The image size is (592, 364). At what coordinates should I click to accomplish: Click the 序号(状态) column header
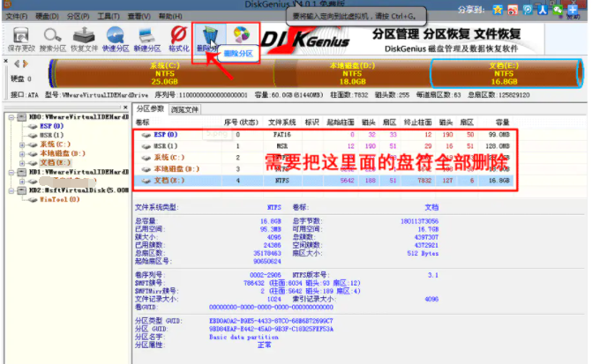pyautogui.click(x=241, y=123)
